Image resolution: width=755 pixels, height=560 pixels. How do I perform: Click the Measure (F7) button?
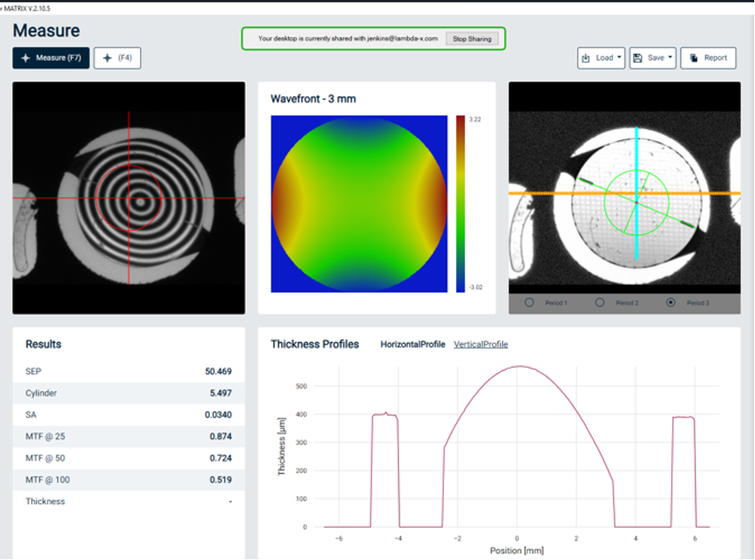click(51, 58)
